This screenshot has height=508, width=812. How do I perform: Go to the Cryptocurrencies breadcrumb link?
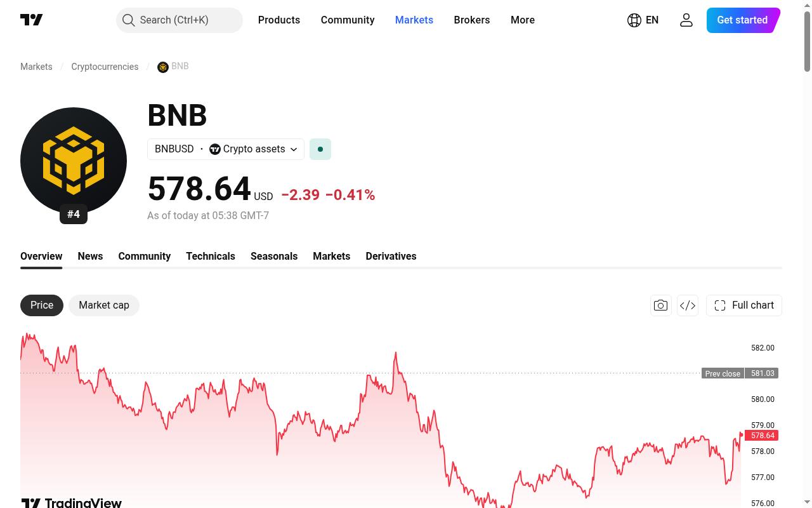[x=105, y=67]
